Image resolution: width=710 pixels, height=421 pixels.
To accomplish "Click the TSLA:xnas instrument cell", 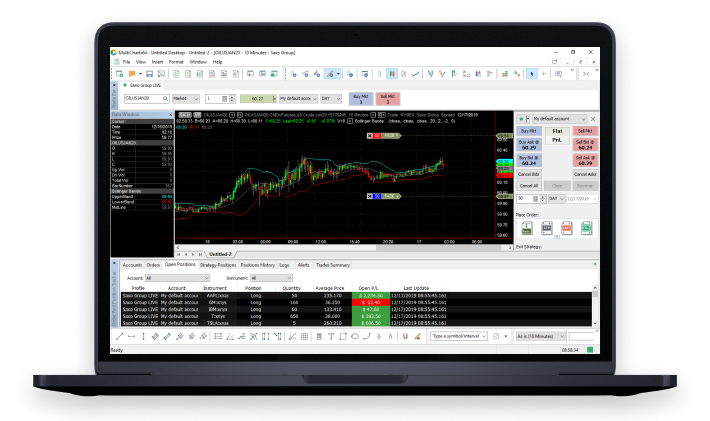I will (x=218, y=323).
